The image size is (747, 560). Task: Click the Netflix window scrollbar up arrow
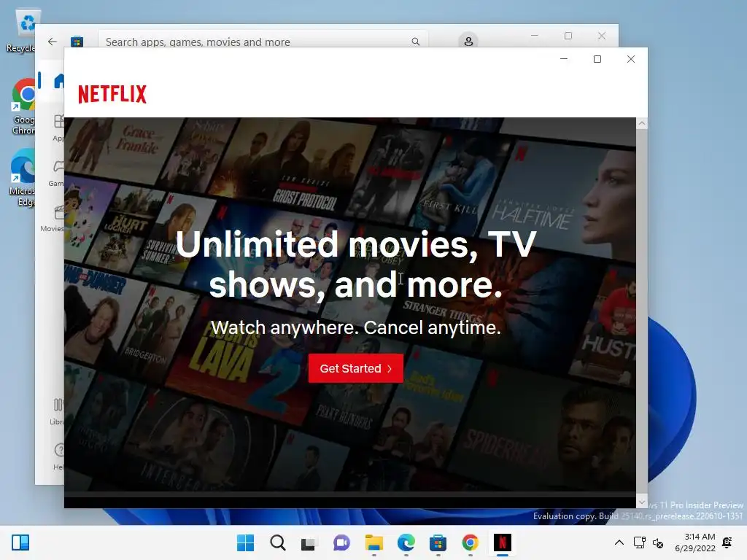click(642, 124)
